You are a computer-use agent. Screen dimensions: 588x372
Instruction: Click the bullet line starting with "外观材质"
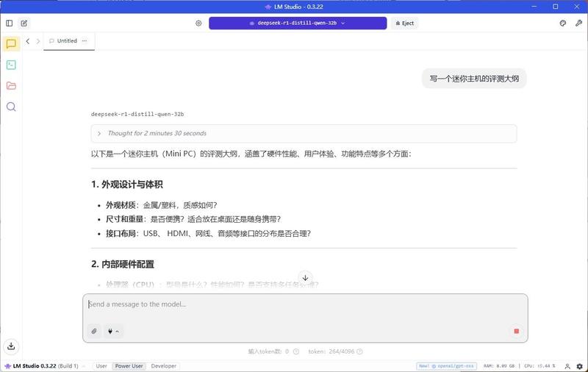[x=161, y=206]
